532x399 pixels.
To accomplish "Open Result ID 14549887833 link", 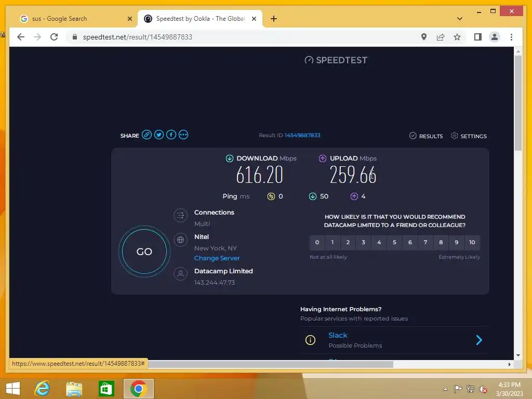I will coord(302,135).
